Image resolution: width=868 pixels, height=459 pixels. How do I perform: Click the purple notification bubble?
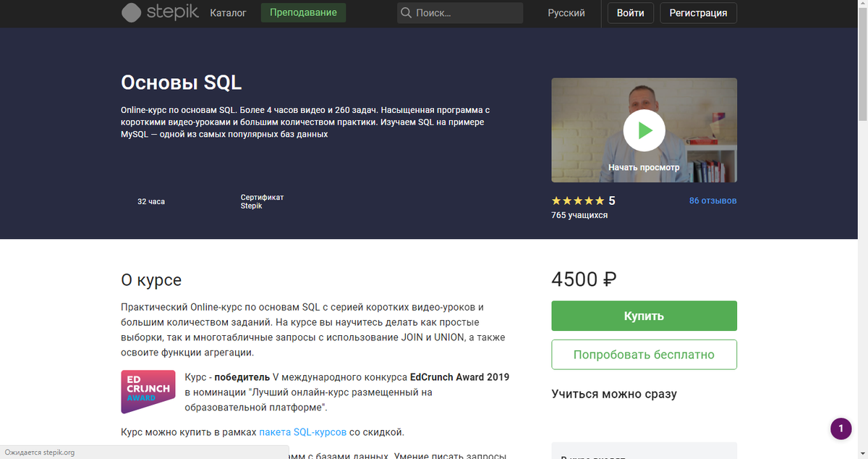[841, 429]
